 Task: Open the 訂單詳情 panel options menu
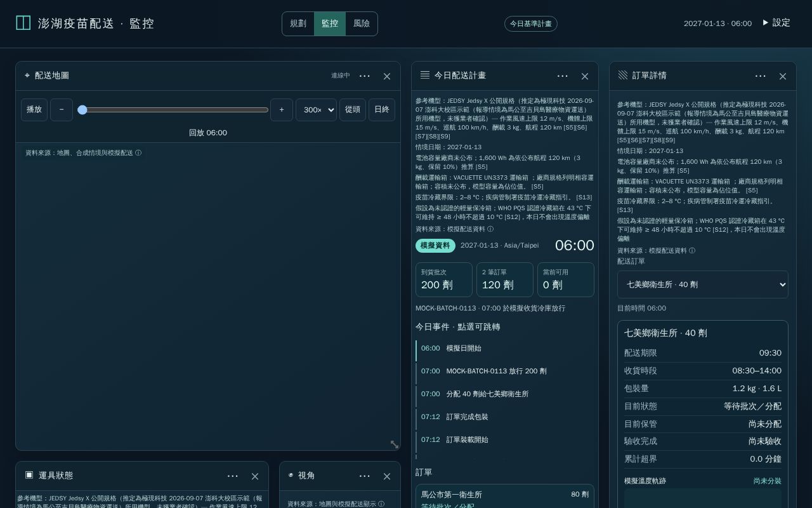pyautogui.click(x=761, y=76)
